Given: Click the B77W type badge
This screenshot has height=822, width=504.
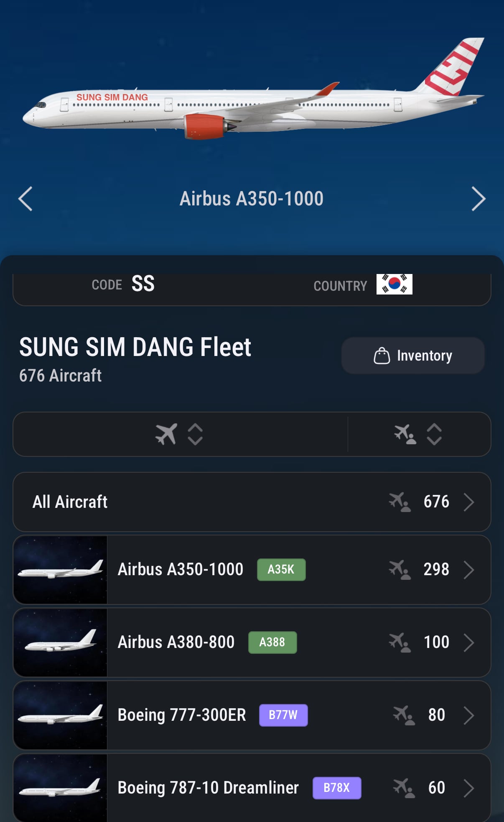Looking at the screenshot, I should [283, 715].
